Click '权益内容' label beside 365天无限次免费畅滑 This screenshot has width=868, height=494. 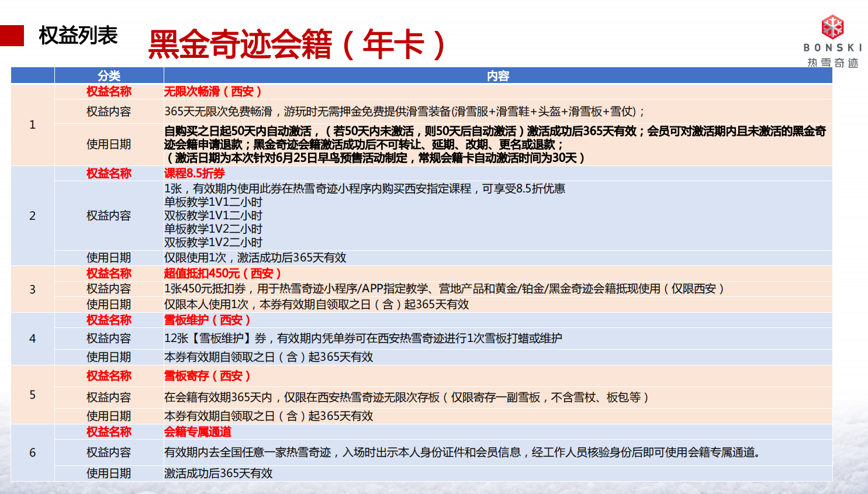click(x=109, y=111)
